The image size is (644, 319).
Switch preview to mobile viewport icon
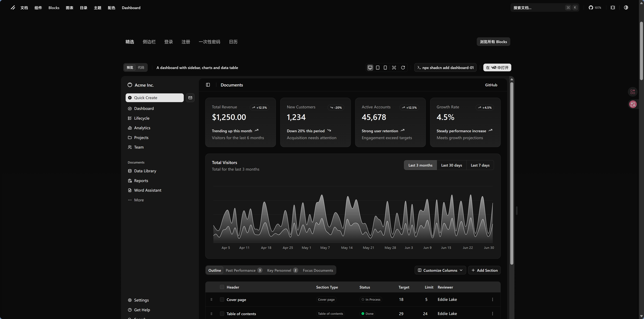point(385,67)
